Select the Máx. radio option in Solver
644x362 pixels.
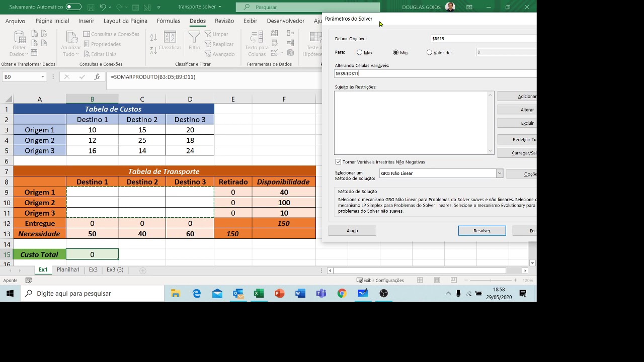tap(359, 52)
